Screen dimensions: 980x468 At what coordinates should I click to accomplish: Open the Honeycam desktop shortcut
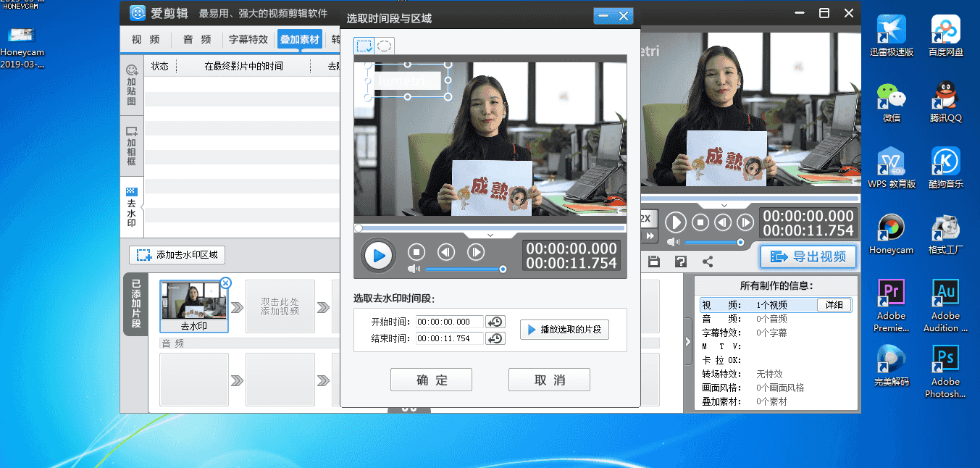coord(892,234)
